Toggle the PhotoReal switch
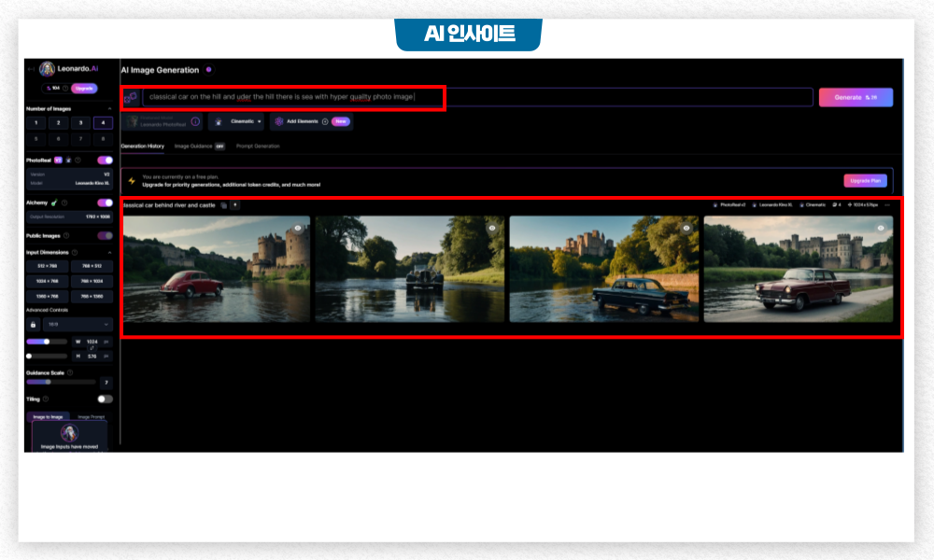The image size is (934, 560). 105,161
